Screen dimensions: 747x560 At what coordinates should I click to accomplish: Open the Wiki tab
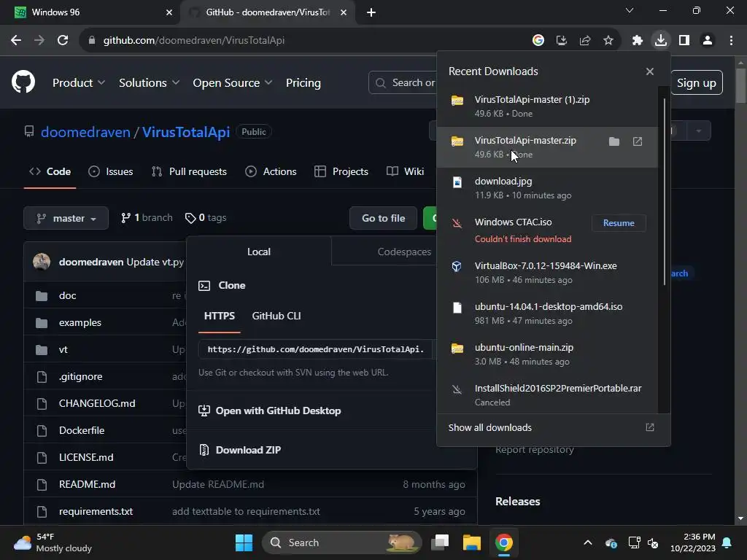click(406, 171)
